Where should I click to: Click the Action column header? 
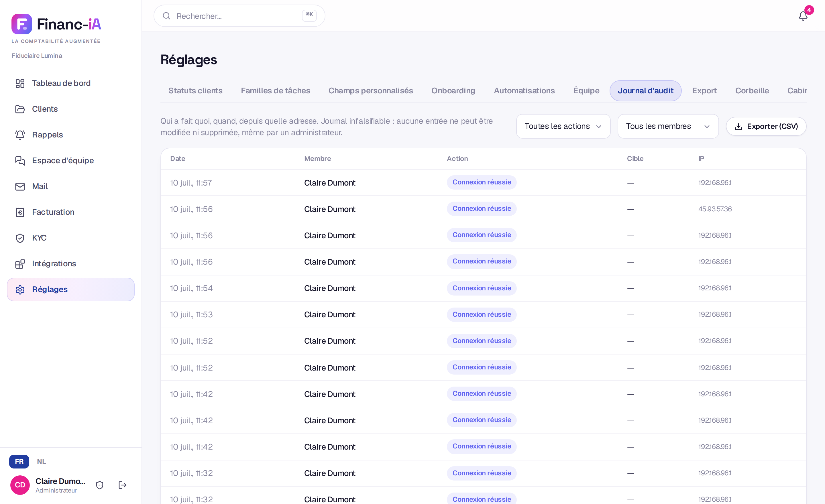pyautogui.click(x=457, y=159)
